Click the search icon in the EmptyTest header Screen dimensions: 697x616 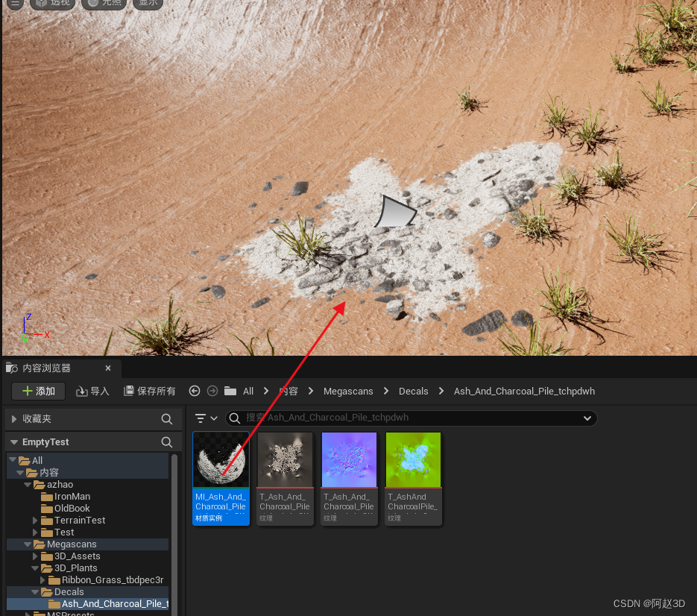click(167, 442)
